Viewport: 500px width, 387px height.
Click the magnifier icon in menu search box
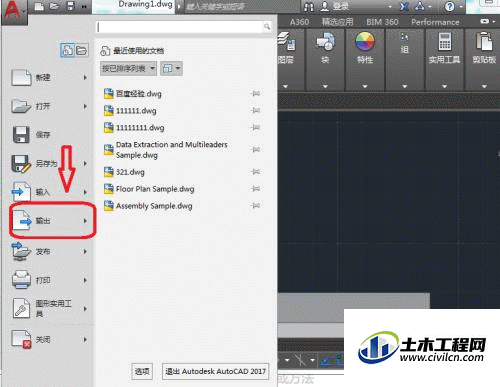(x=267, y=27)
